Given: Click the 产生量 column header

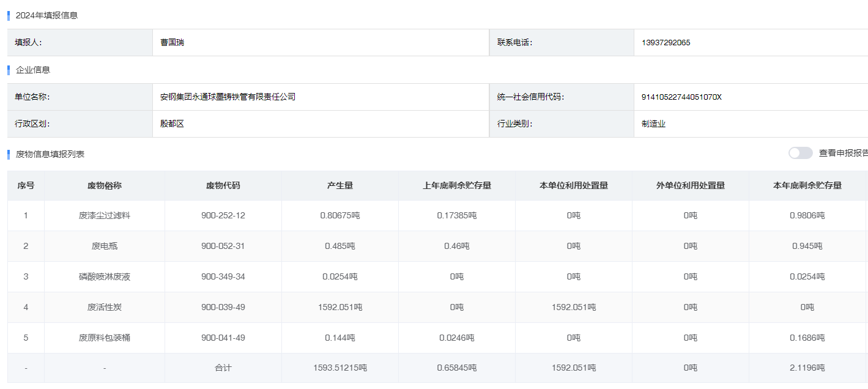Looking at the screenshot, I should tap(339, 185).
